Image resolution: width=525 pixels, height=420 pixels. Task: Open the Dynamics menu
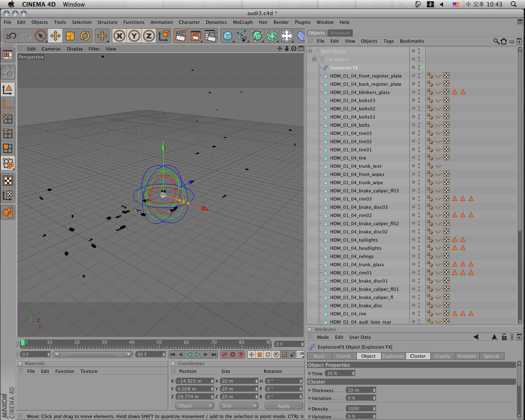(x=216, y=22)
